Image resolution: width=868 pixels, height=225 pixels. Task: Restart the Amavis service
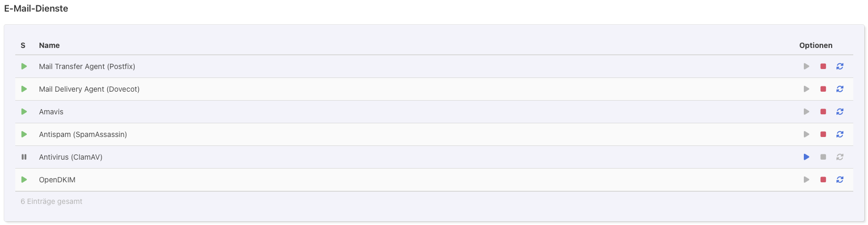pyautogui.click(x=840, y=112)
